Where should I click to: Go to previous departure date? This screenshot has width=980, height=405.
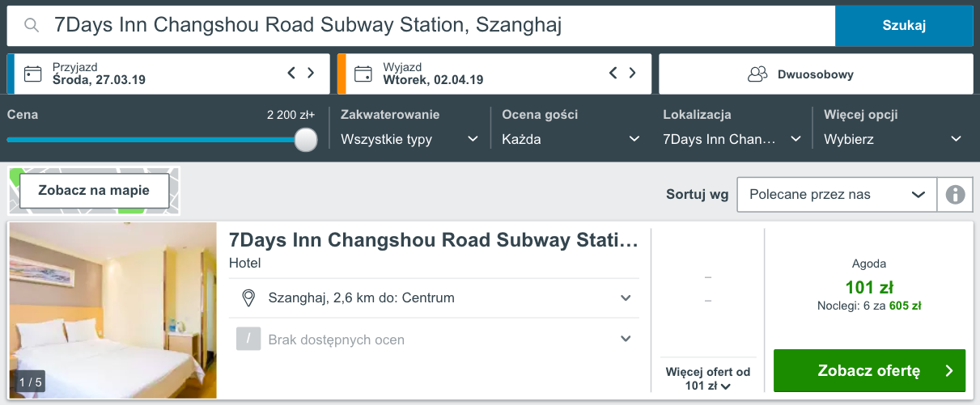coord(613,74)
